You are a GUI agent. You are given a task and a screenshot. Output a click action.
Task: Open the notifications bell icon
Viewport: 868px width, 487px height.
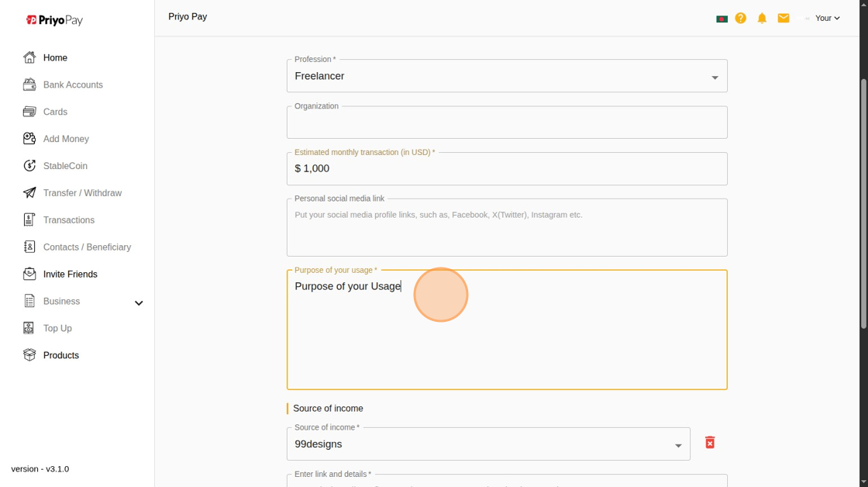click(762, 18)
